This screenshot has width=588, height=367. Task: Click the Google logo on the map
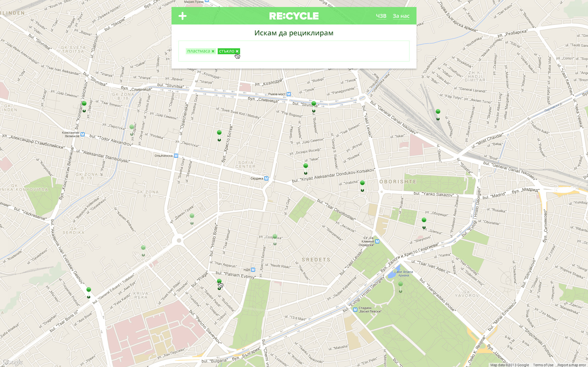point(13,362)
